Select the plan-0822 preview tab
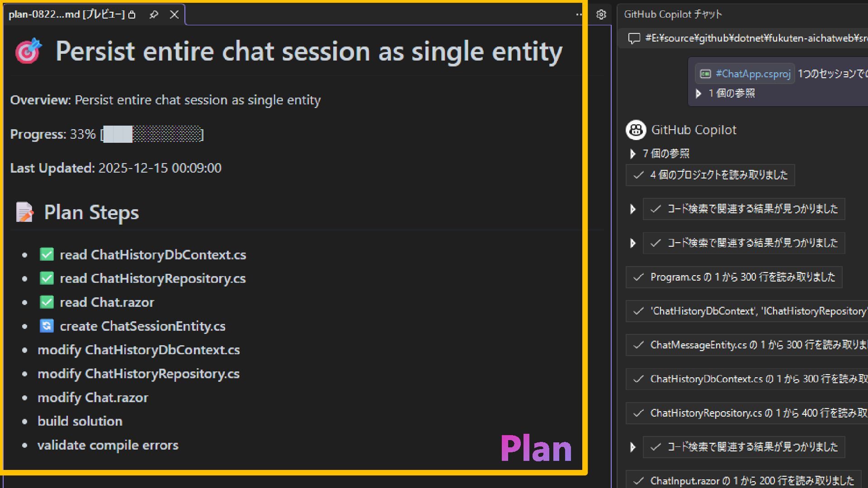The height and width of the screenshot is (488, 868). click(66, 14)
